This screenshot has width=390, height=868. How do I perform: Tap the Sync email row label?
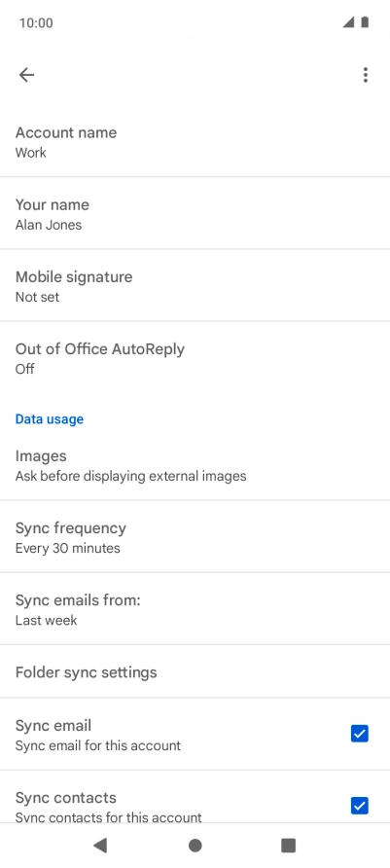point(53,725)
